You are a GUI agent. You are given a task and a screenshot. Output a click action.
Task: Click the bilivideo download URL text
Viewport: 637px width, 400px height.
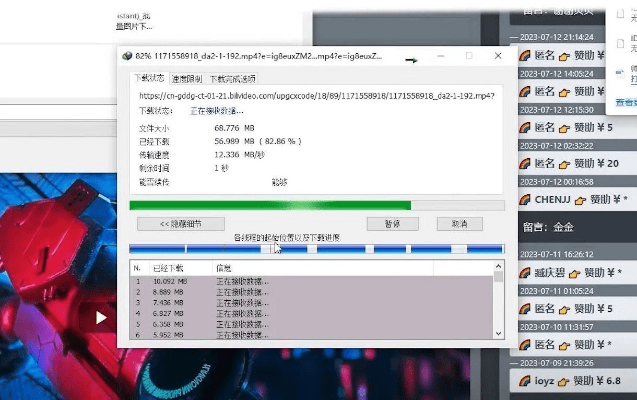pyautogui.click(x=317, y=96)
